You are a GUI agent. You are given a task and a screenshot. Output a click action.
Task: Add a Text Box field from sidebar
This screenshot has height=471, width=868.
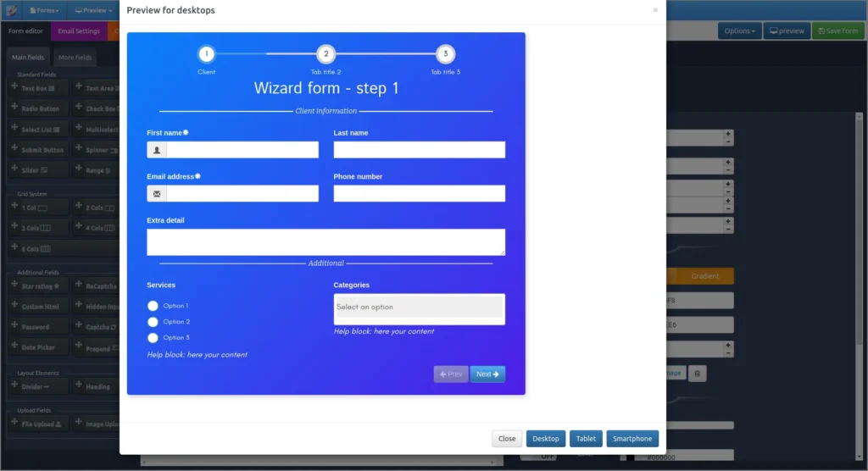pos(38,87)
